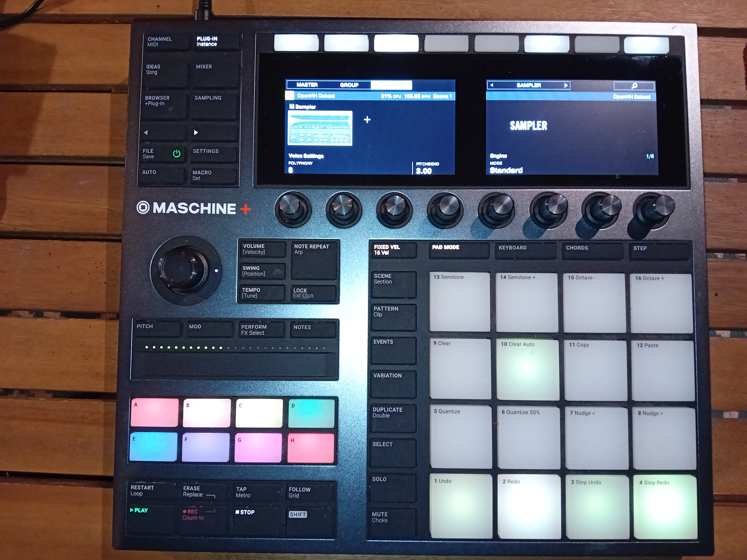The width and height of the screenshot is (747, 560).
Task: Tap the Sampler plug-in thumbnail
Action: 319,128
